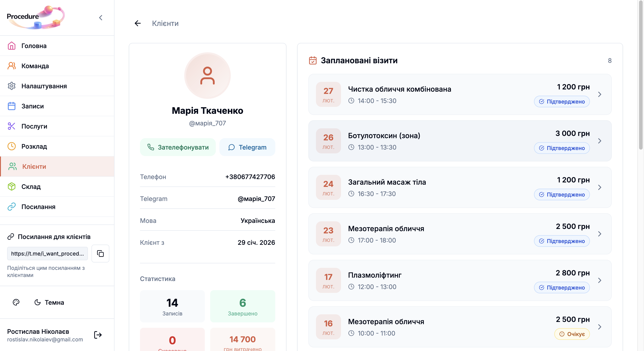The width and height of the screenshot is (644, 351).
Task: Click the copy link icon
Action: 100,254
